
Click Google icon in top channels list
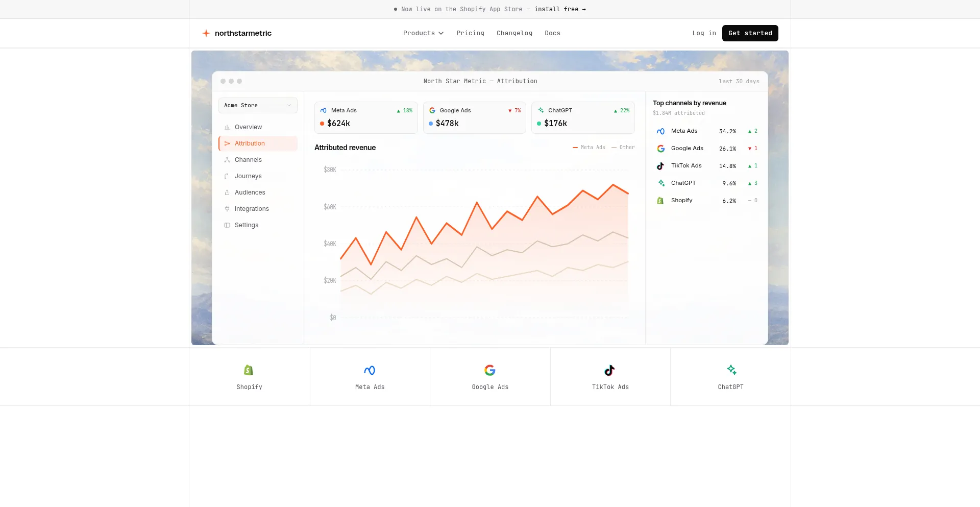tap(660, 149)
